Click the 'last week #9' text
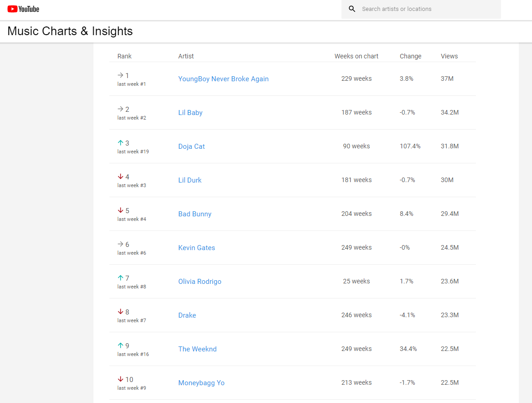The width and height of the screenshot is (532, 403). tap(132, 388)
